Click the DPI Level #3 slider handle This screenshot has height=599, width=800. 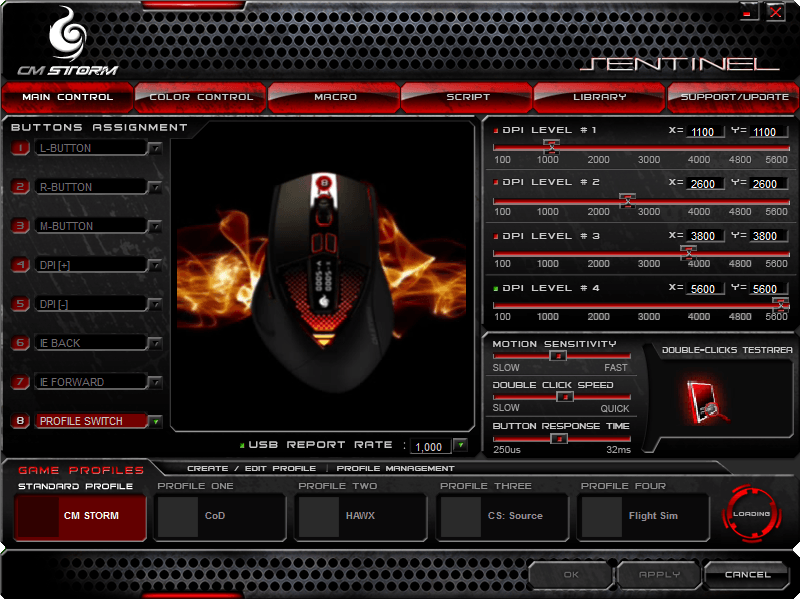(689, 253)
